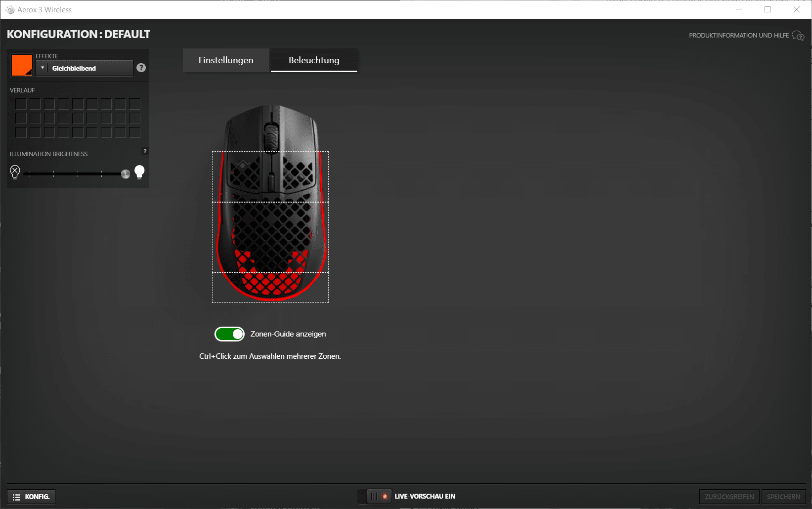Click the red live preview indicator icon
Viewport: 812px width, 509px height.
tap(385, 496)
